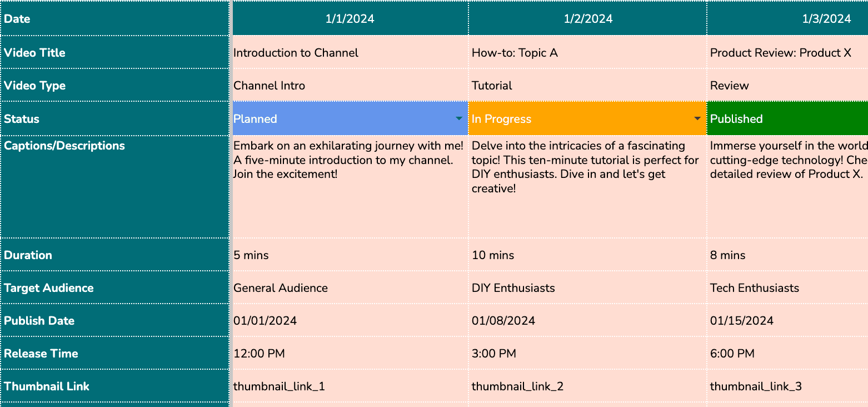This screenshot has width=868, height=407.
Task: Select the Published status cell
Action: (x=787, y=118)
